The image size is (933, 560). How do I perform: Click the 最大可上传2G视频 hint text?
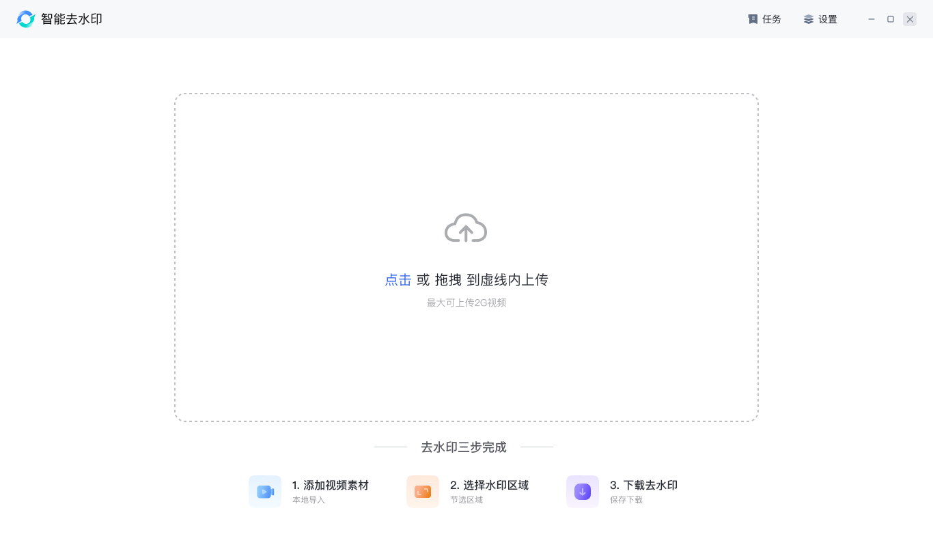(466, 303)
